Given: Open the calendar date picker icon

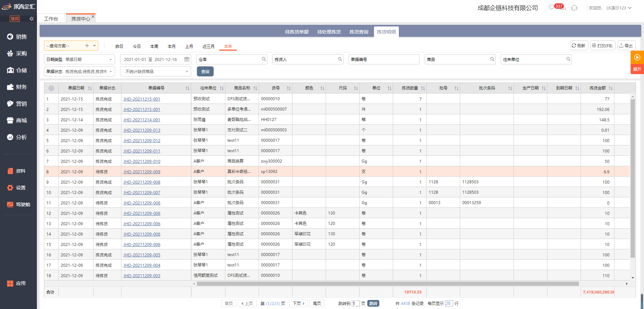Looking at the screenshot, I should 187,59.
